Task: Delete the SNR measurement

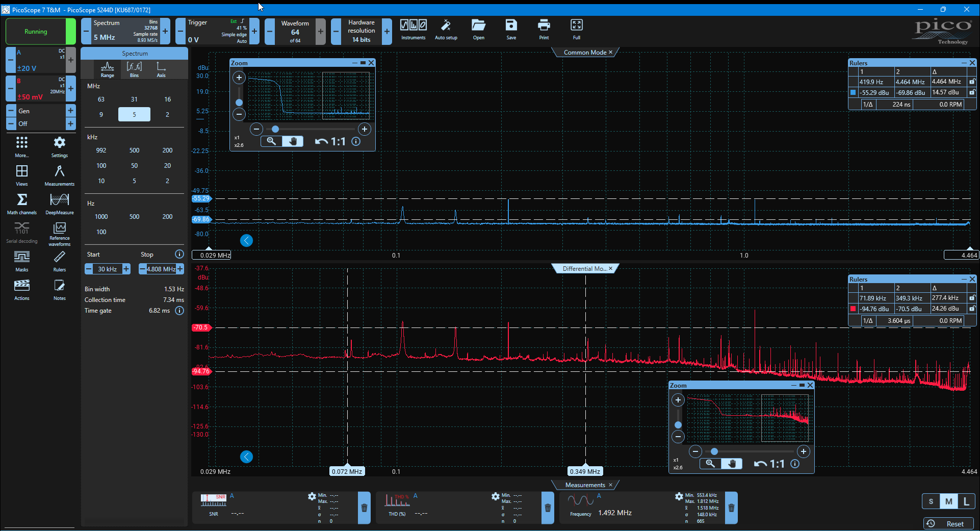Action: 364,508
